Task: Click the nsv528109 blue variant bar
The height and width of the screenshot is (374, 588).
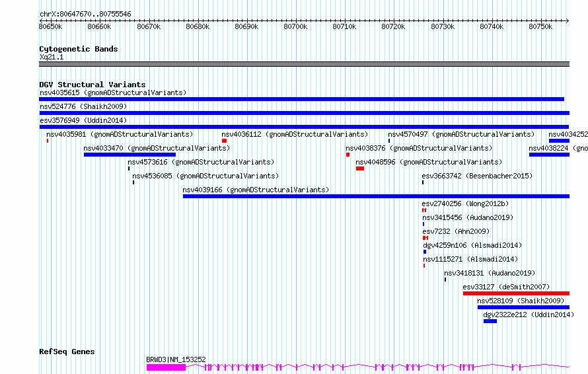Action: [523, 307]
